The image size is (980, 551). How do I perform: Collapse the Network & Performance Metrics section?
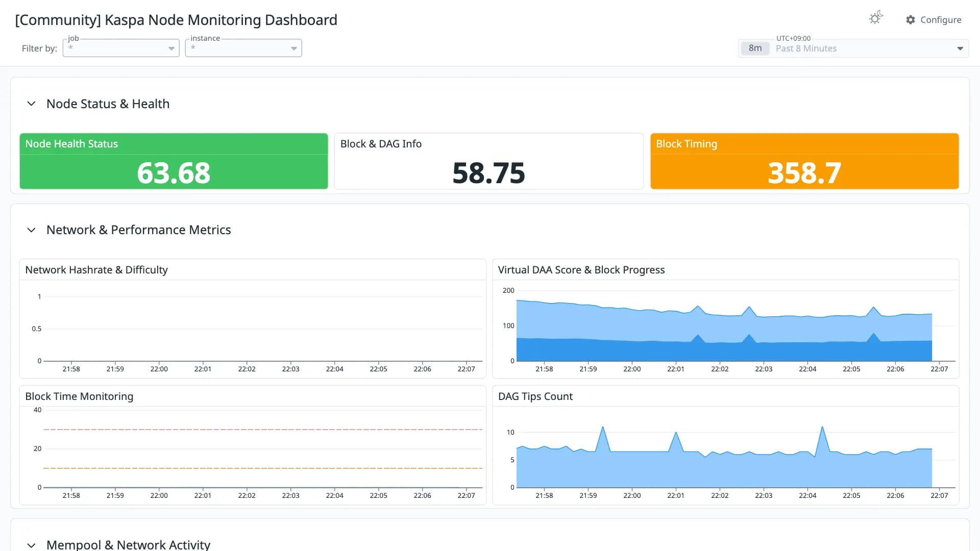tap(31, 230)
